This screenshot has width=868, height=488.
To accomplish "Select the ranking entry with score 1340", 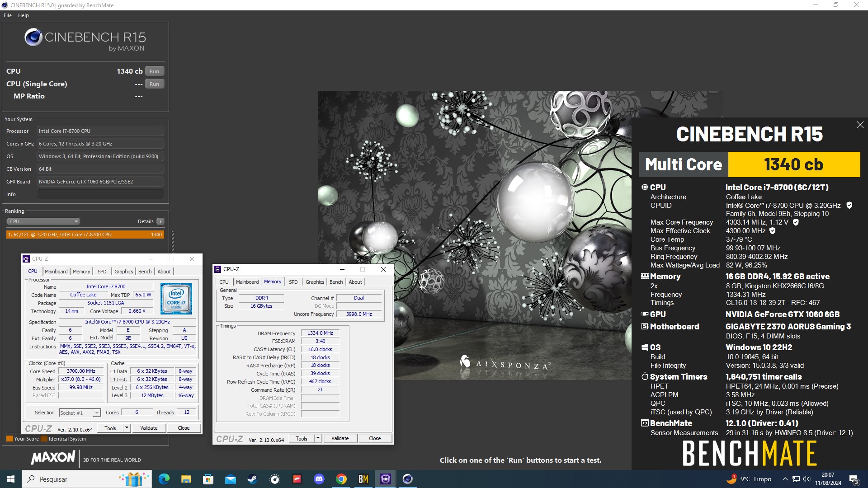I will (85, 235).
